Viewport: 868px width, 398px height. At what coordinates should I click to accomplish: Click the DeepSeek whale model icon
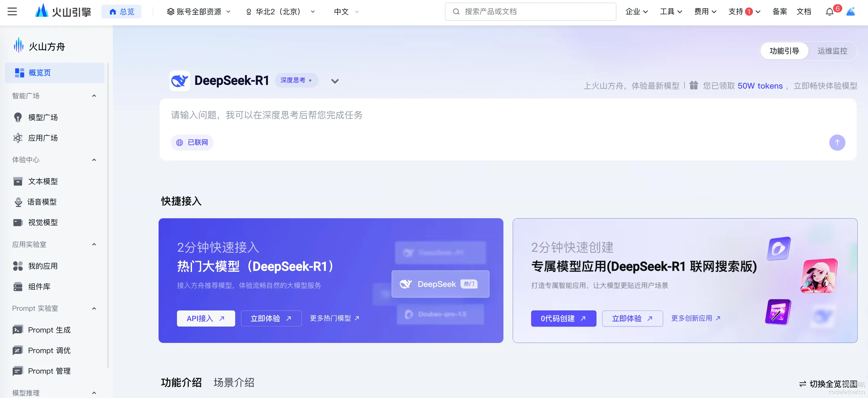click(x=180, y=81)
